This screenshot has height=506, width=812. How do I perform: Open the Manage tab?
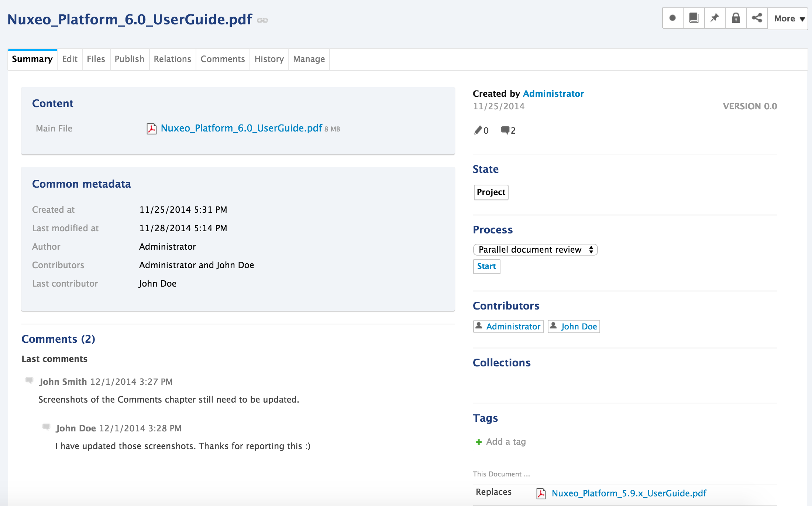309,59
